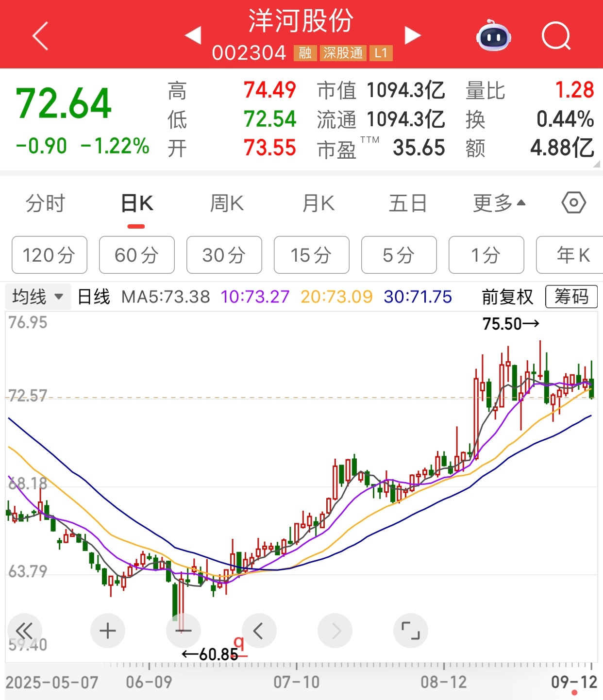Tap the change percent -1.22%
603x700 pixels.
115,146
